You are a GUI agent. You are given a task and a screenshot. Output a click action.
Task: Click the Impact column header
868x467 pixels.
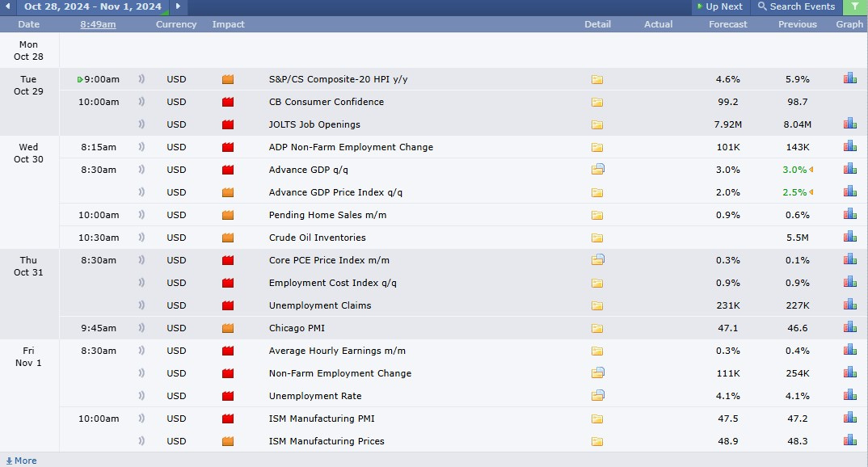(x=228, y=24)
